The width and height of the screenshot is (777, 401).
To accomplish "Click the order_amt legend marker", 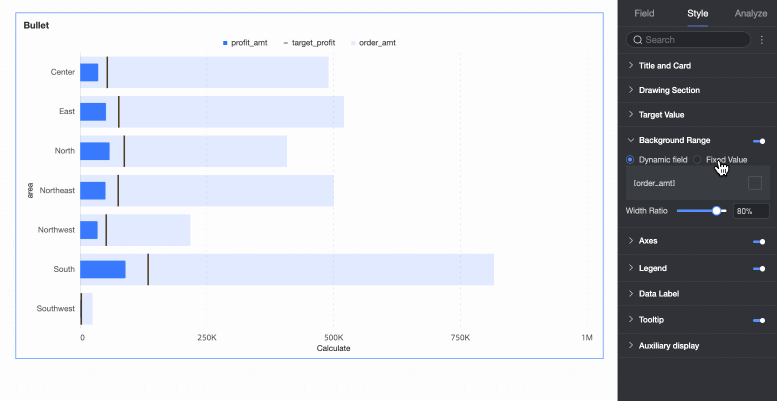I will tap(353, 43).
